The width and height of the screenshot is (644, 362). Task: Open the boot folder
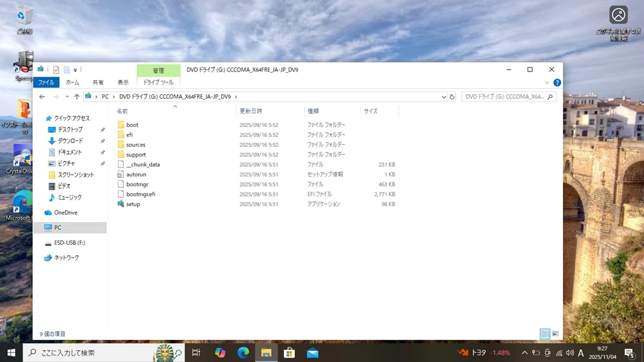tap(132, 124)
